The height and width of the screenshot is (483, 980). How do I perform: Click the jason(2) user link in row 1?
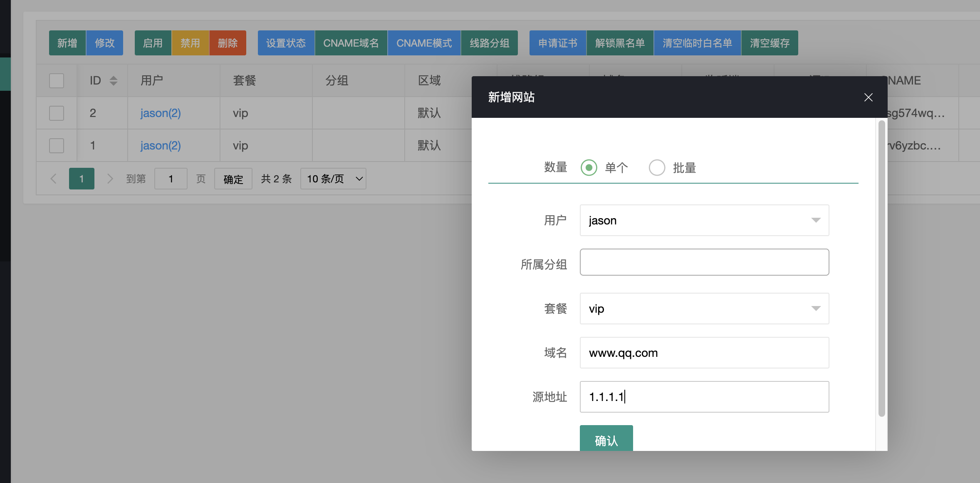(x=160, y=145)
